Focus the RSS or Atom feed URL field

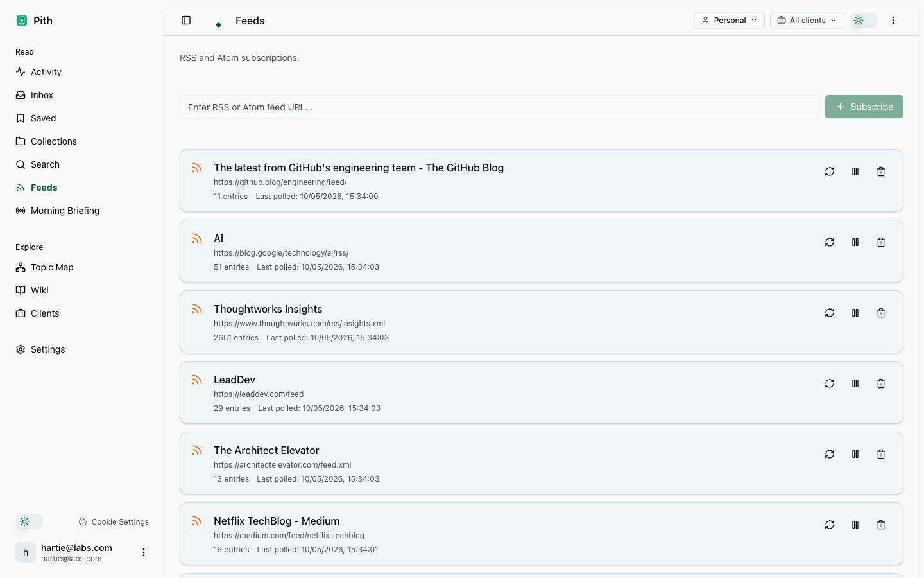pos(499,107)
